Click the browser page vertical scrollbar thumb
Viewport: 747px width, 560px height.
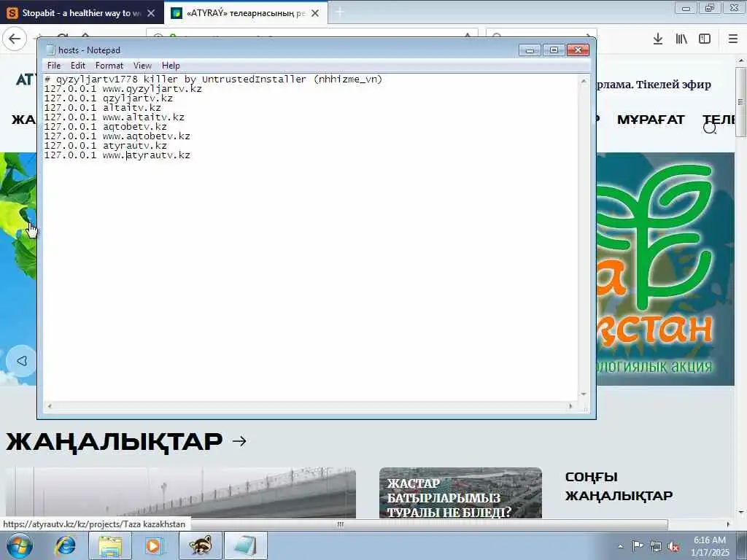coord(740,102)
